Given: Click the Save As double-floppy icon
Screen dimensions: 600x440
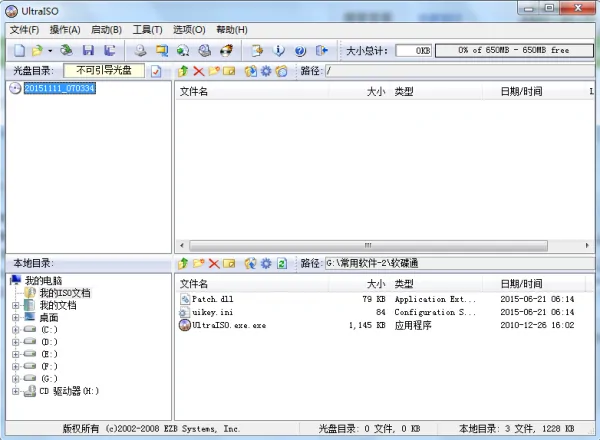Looking at the screenshot, I should pyautogui.click(x=110, y=51).
